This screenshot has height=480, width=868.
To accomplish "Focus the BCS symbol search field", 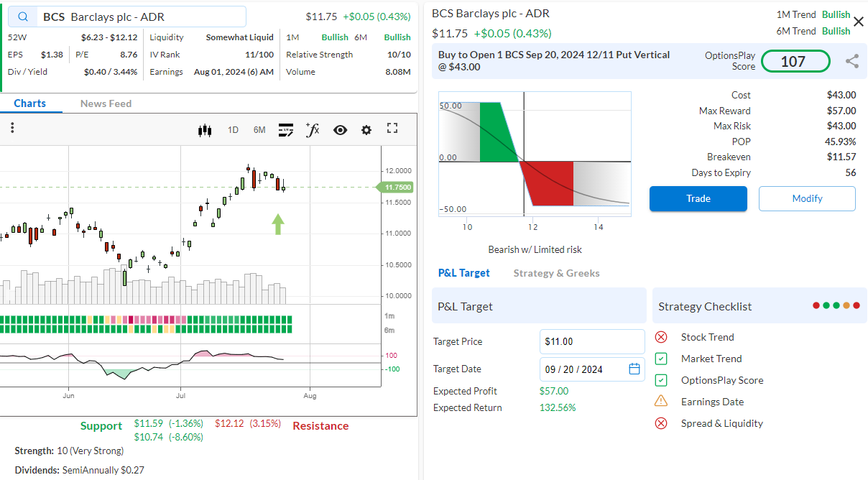I will point(127,17).
